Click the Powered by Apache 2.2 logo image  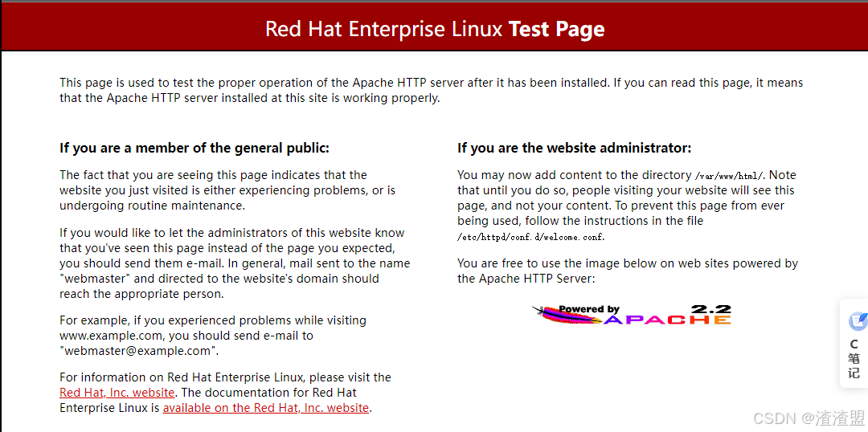tap(632, 314)
